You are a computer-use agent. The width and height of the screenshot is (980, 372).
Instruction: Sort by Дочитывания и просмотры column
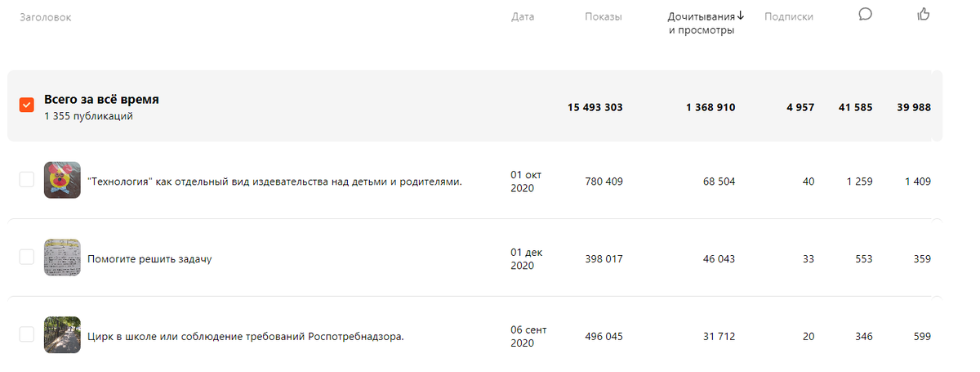[701, 23]
